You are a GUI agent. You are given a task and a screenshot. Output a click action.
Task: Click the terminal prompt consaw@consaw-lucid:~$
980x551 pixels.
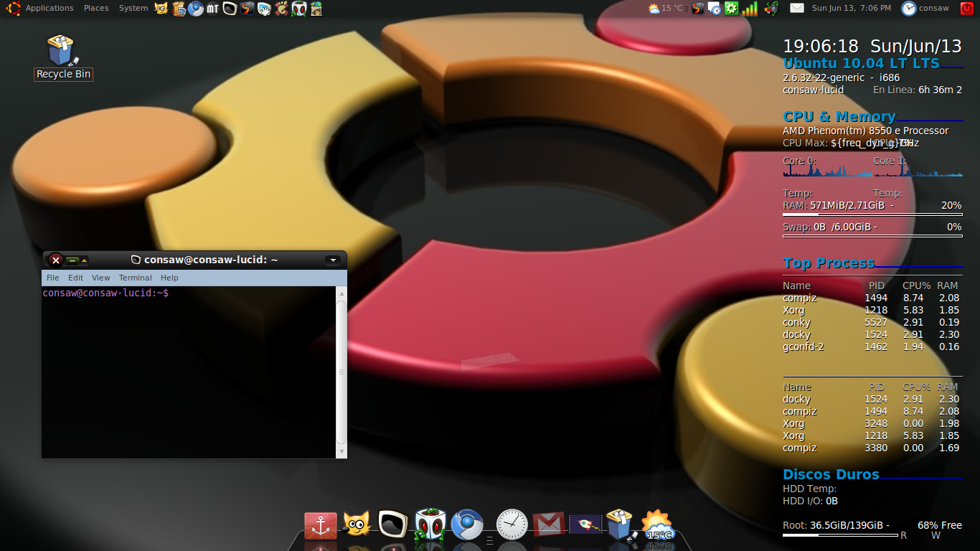(105, 293)
